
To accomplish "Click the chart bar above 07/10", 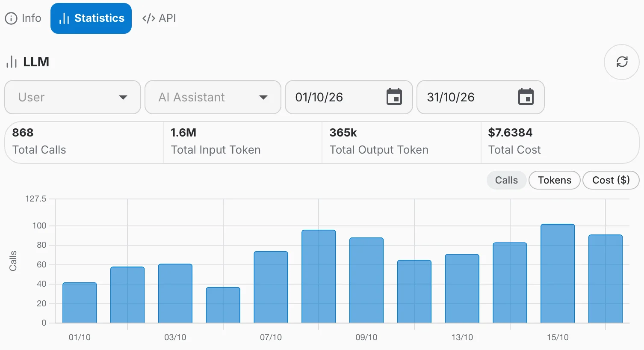I will click(x=271, y=287).
